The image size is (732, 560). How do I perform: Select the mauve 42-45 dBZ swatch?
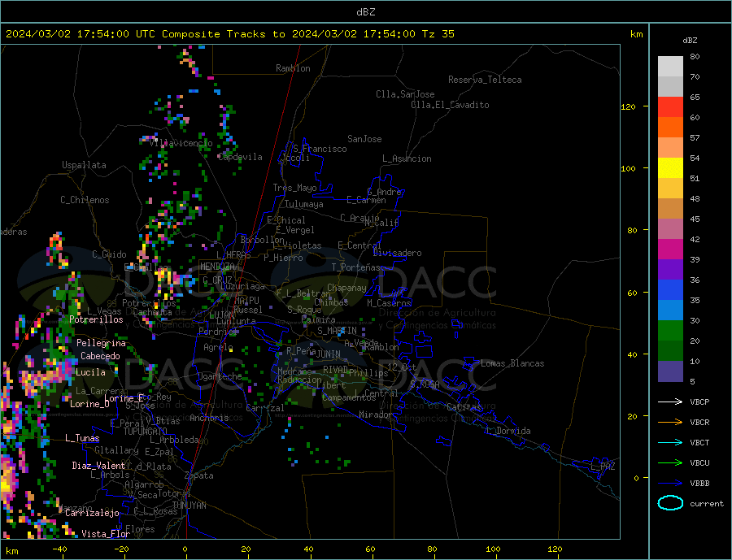coord(670,228)
